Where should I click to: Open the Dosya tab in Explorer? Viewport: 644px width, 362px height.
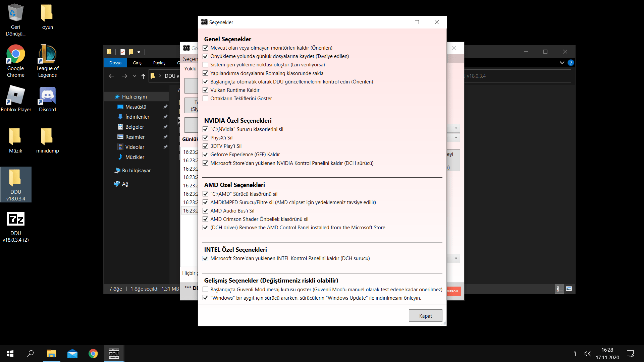115,63
